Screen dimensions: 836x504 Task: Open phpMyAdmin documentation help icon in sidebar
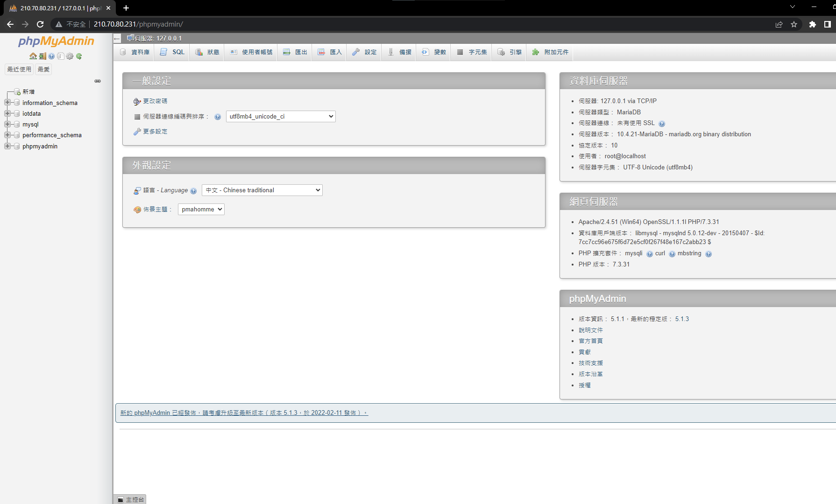point(51,56)
